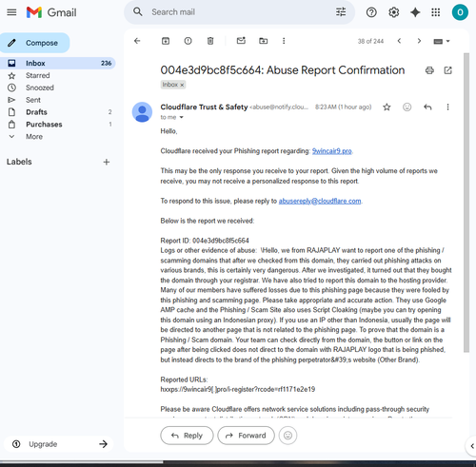Screen dimensions: 476x467
Task: Reply using the header arrow icon
Action: coord(427,107)
